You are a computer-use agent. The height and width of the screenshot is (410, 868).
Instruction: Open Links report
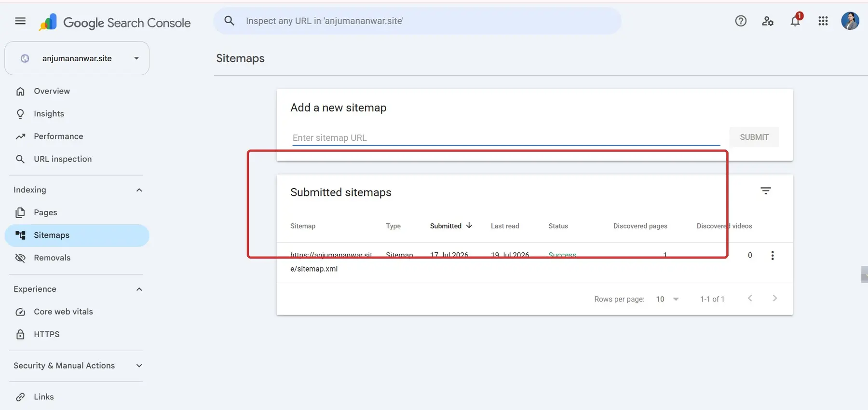(77, 397)
